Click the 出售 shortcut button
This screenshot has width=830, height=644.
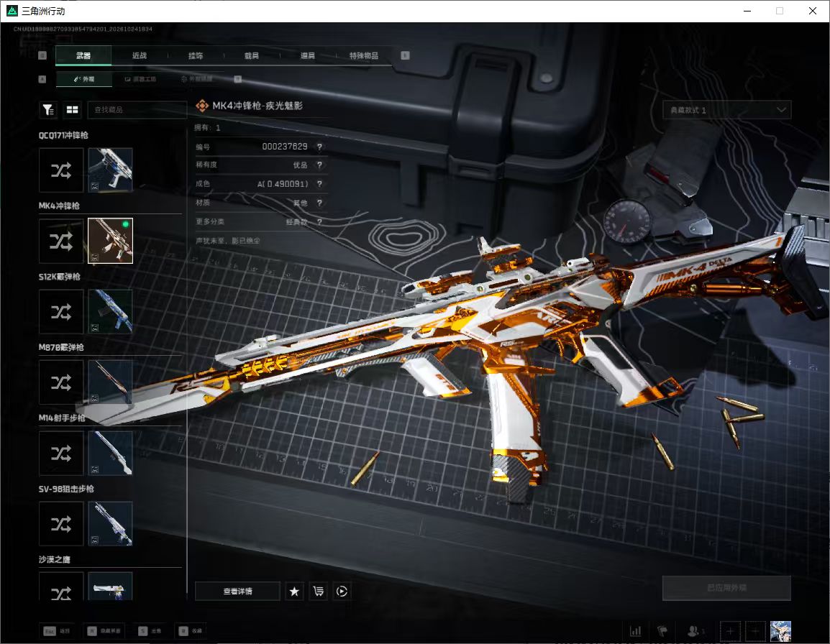pos(150,631)
